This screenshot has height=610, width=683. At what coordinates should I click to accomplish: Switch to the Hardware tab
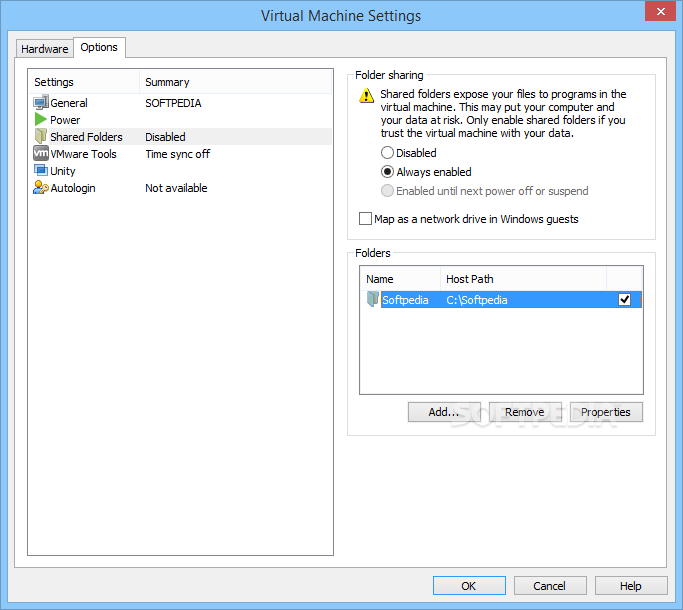44,49
